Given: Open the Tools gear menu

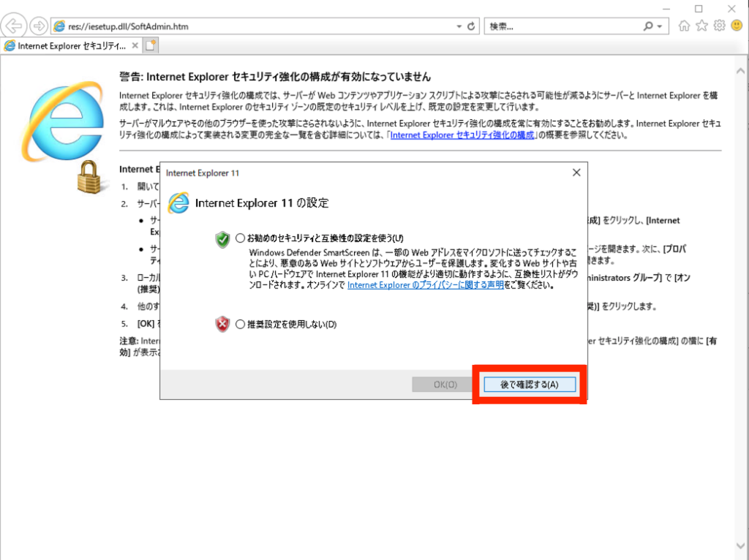Looking at the screenshot, I should (x=719, y=26).
